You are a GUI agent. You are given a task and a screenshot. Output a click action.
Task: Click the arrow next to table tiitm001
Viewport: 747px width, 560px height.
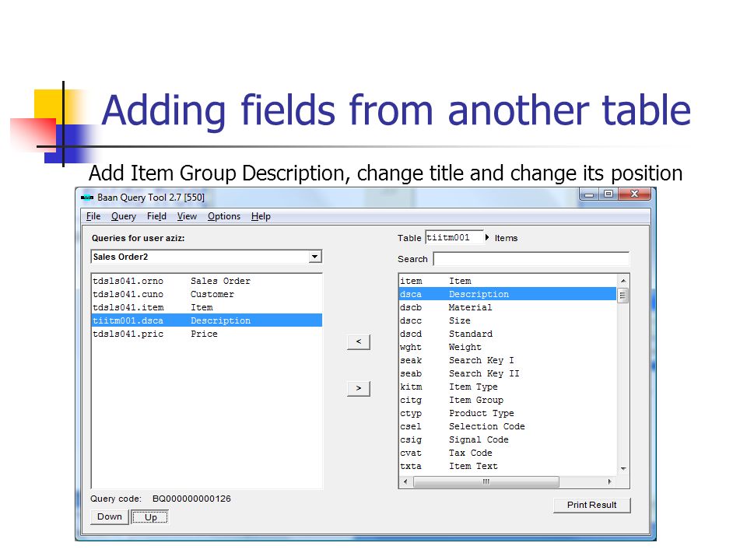click(x=488, y=238)
